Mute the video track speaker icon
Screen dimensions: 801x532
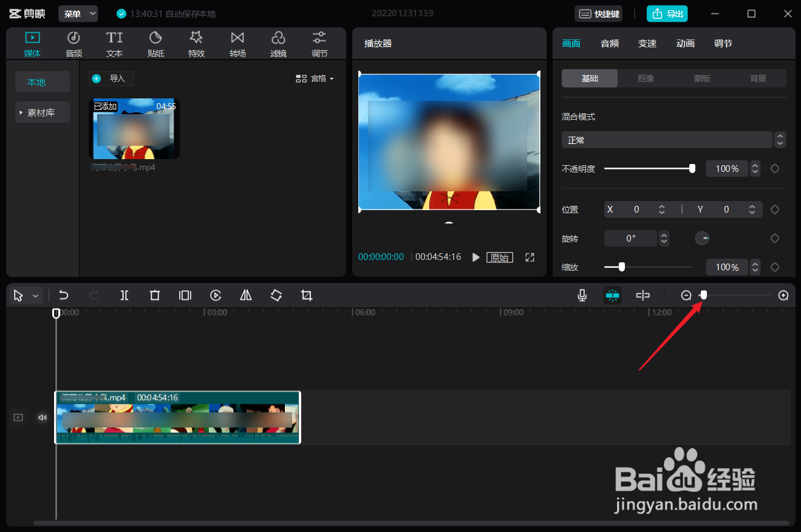43,417
